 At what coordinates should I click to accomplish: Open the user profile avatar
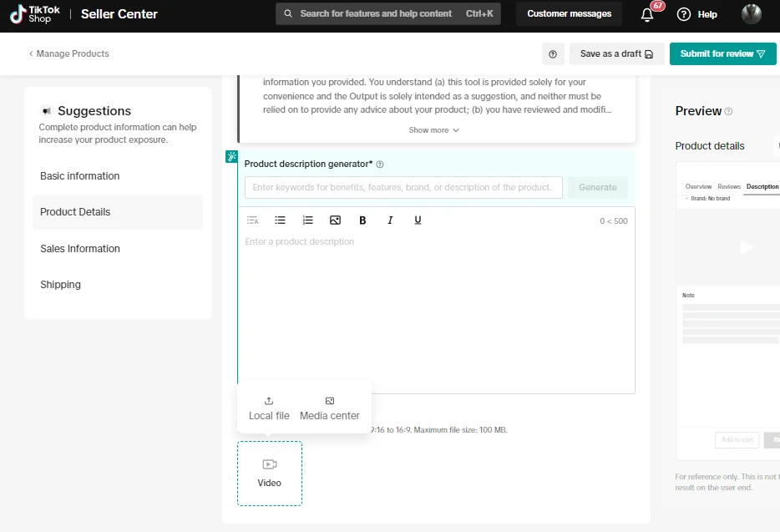point(751,14)
